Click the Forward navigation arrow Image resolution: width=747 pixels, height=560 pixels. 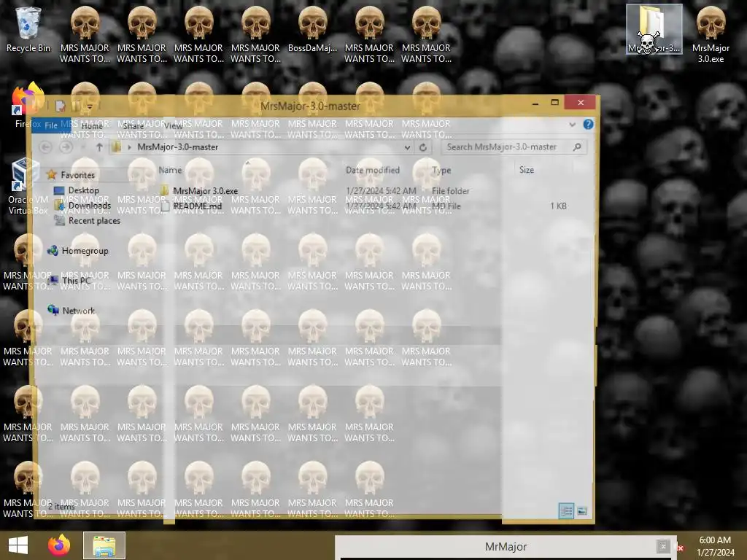point(66,147)
